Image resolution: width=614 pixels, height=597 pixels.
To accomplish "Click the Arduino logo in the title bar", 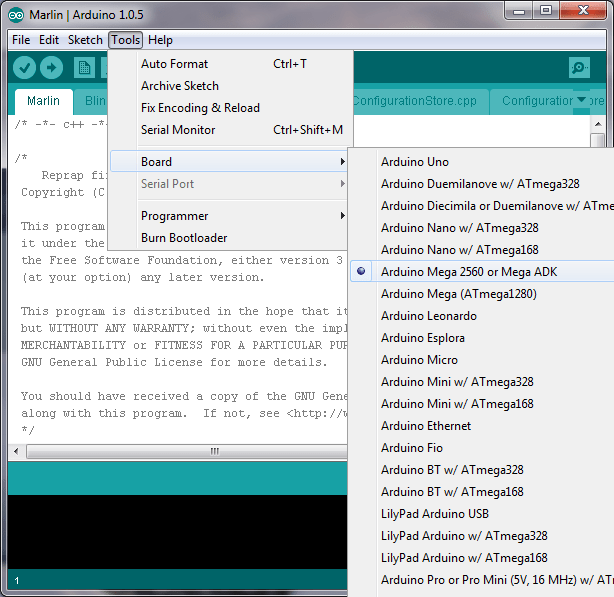I will coord(16,15).
